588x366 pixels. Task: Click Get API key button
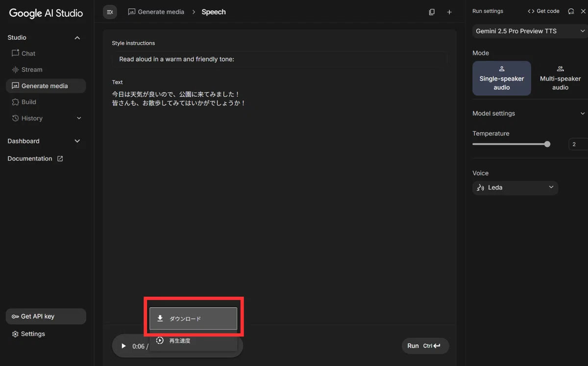[x=46, y=317]
